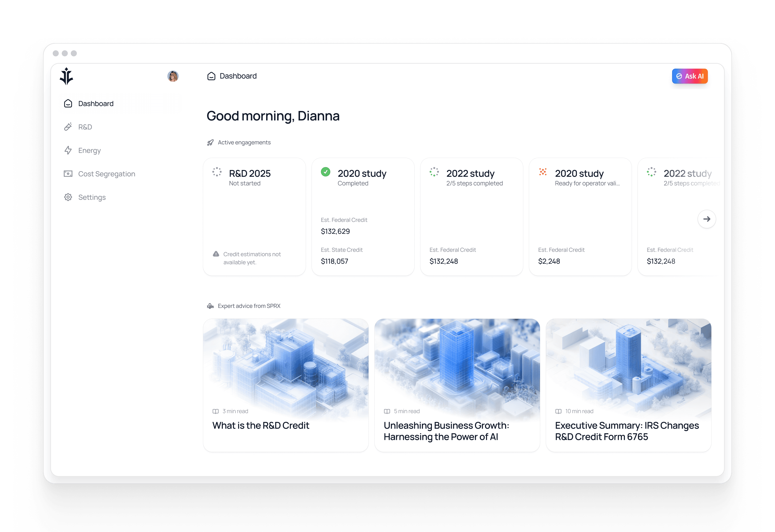The image size is (775, 532).
Task: Open the Energy sidebar menu item
Action: 89,150
